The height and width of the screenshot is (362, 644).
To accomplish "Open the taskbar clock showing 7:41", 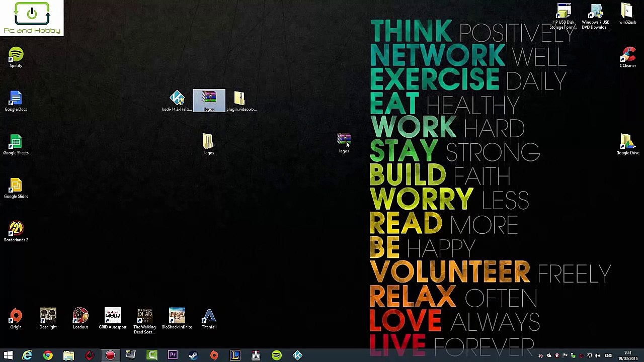I will tap(628, 356).
